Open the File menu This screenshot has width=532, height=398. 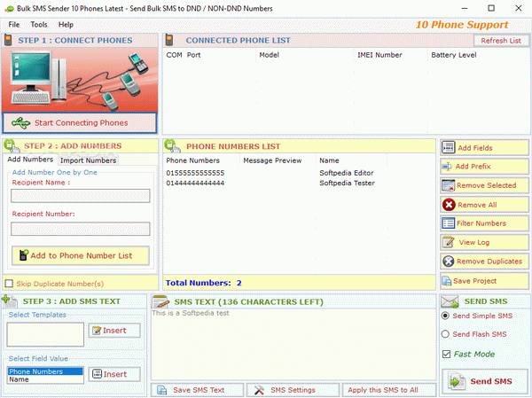pyautogui.click(x=14, y=25)
